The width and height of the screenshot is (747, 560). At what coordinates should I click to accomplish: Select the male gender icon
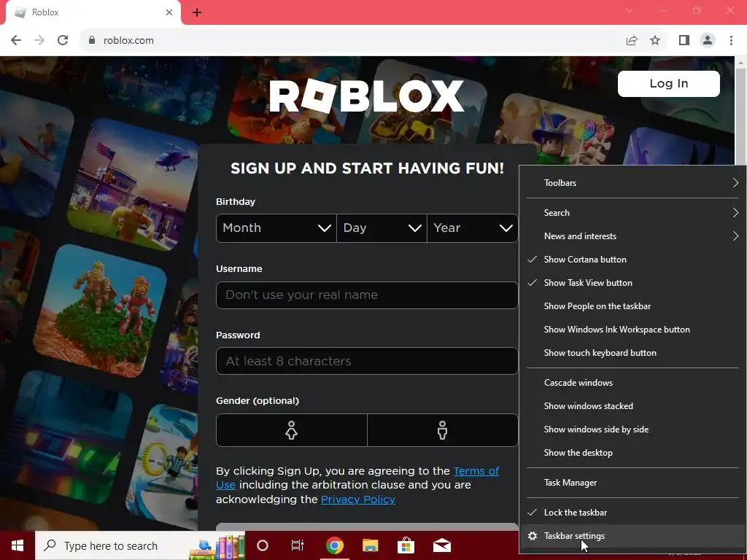(443, 430)
